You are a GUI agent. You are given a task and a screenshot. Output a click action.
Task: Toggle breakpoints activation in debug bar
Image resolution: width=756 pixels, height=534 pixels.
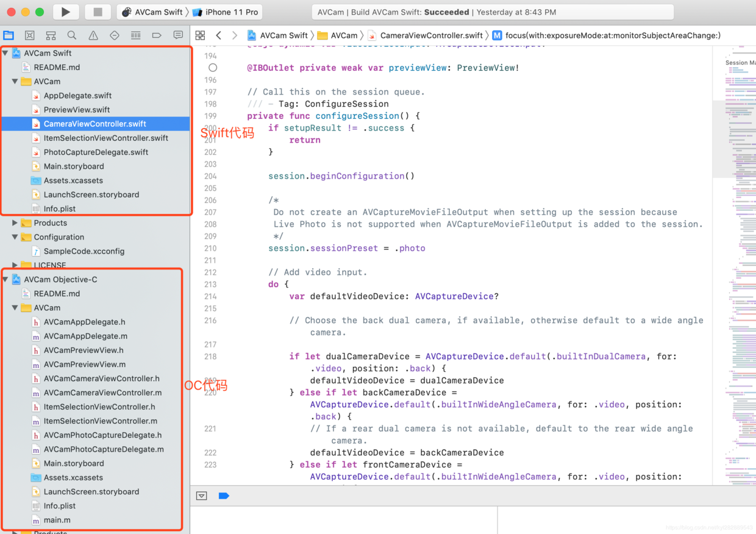224,496
